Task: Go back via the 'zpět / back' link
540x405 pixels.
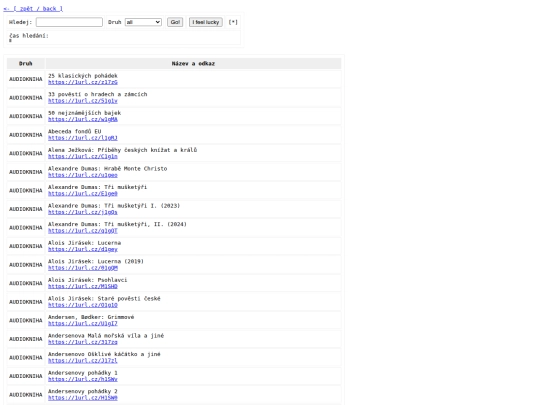Action: point(33,9)
